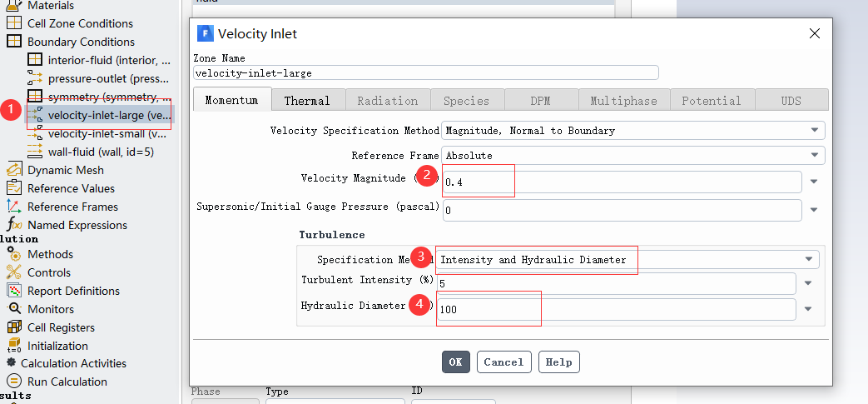Image resolution: width=868 pixels, height=404 pixels.
Task: Click the Calculation Activities gear icon
Action: (11, 363)
